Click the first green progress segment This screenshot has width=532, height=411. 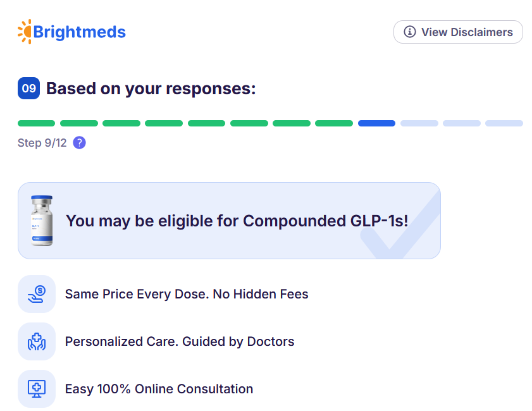(37, 123)
